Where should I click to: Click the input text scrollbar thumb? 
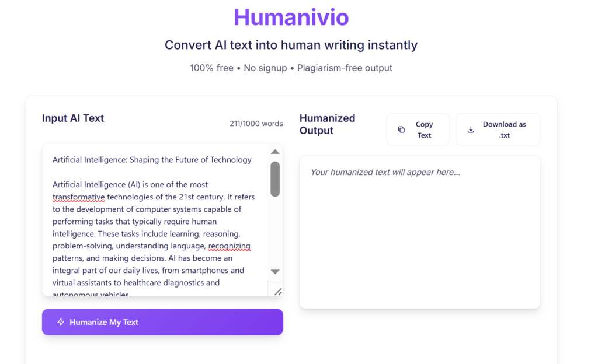tap(275, 178)
